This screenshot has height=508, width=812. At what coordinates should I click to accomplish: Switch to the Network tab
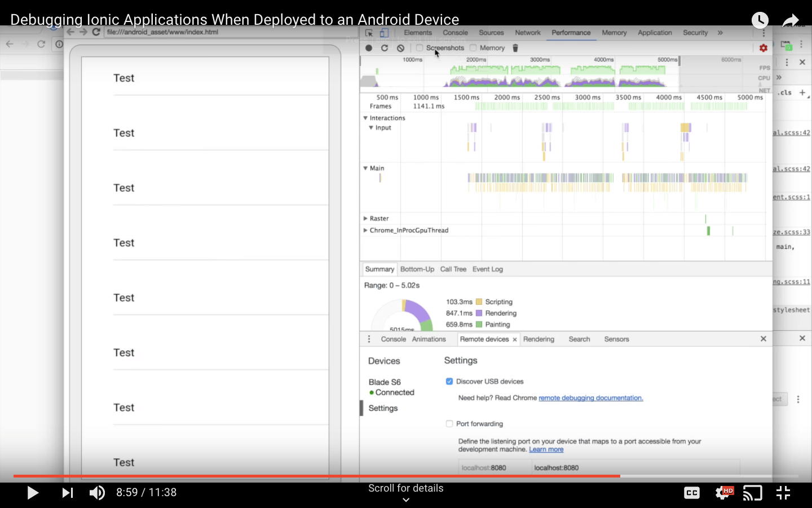tap(527, 33)
